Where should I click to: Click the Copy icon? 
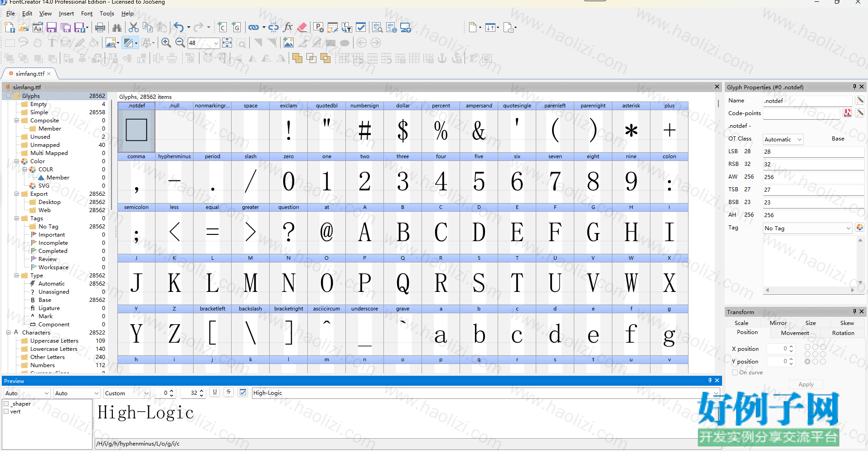[148, 28]
